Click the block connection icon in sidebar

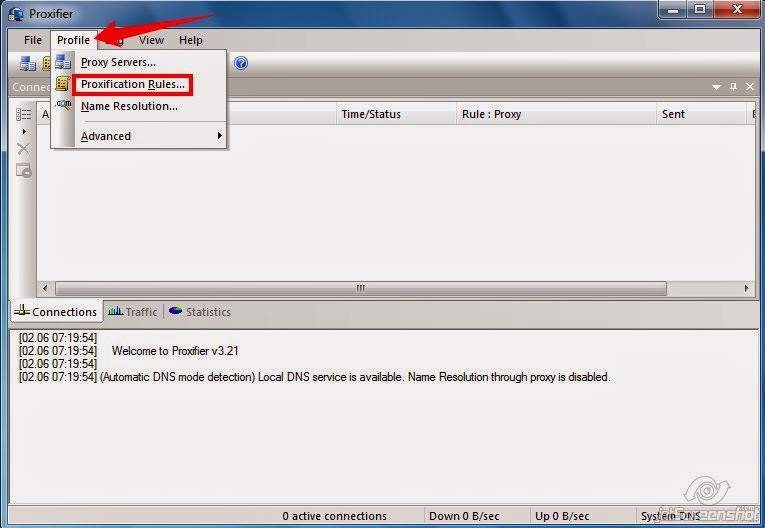pos(23,170)
